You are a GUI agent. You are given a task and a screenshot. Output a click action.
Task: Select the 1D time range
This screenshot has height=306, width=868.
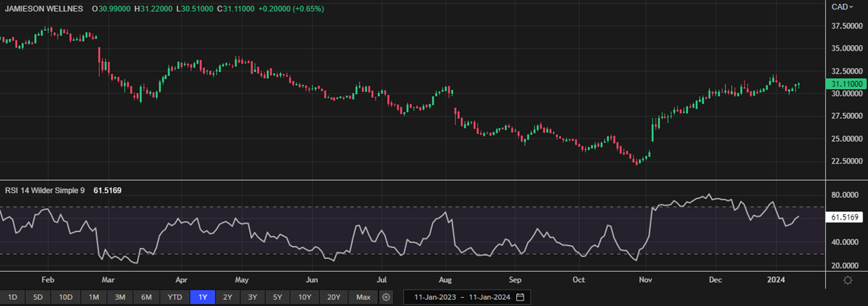[12, 297]
